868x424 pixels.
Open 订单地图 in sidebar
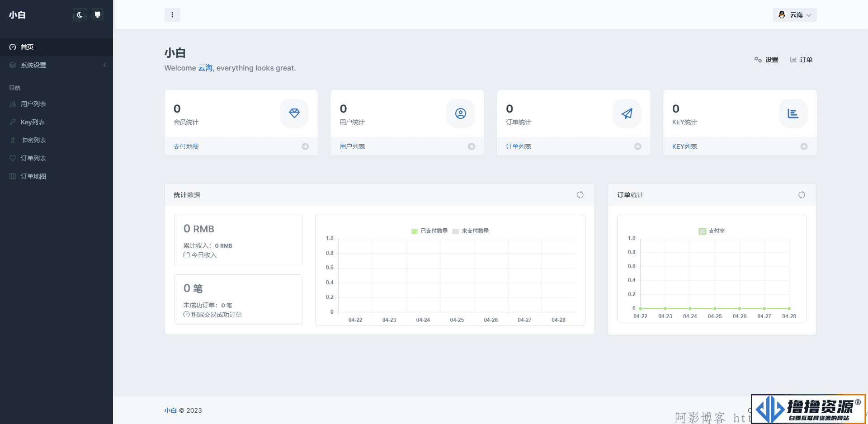point(57,176)
